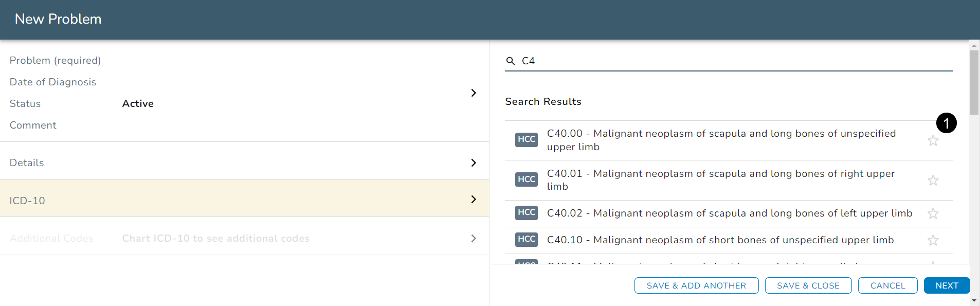Expand the Additional Codes chevron
Screen dimensions: 980x306
474,238
